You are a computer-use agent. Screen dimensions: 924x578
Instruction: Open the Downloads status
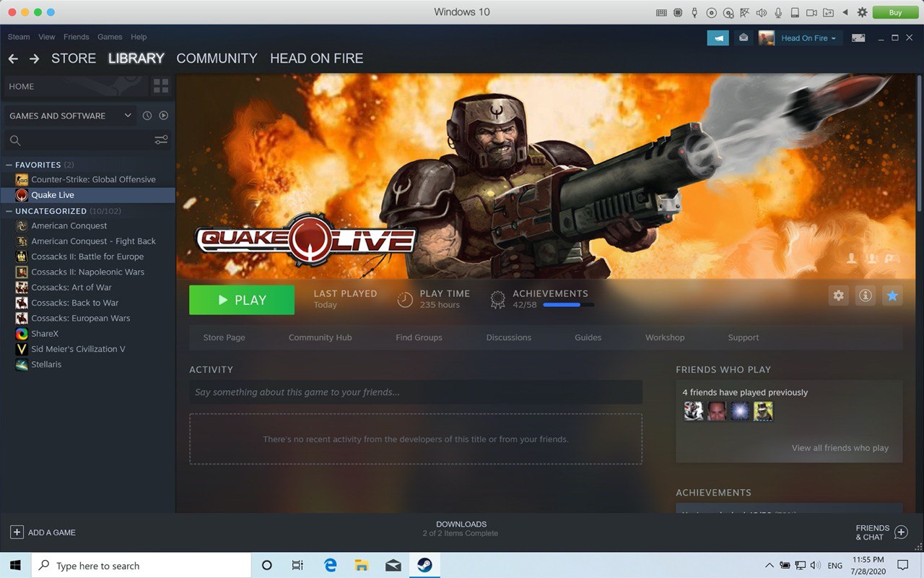click(x=461, y=528)
